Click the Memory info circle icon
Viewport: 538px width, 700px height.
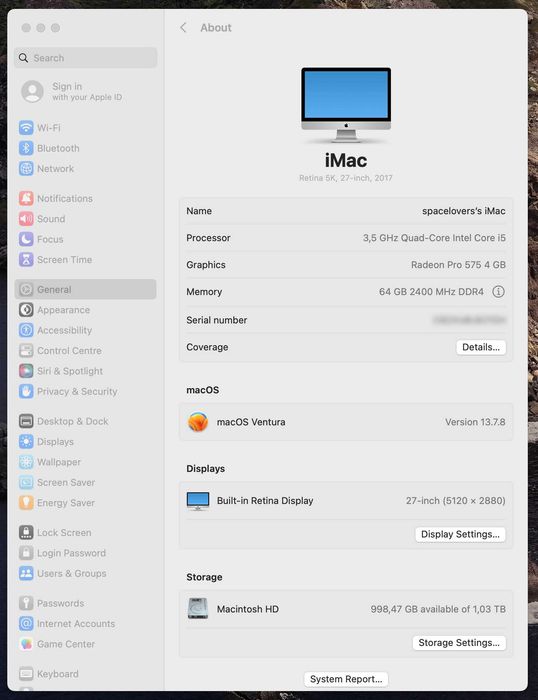tap(498, 292)
